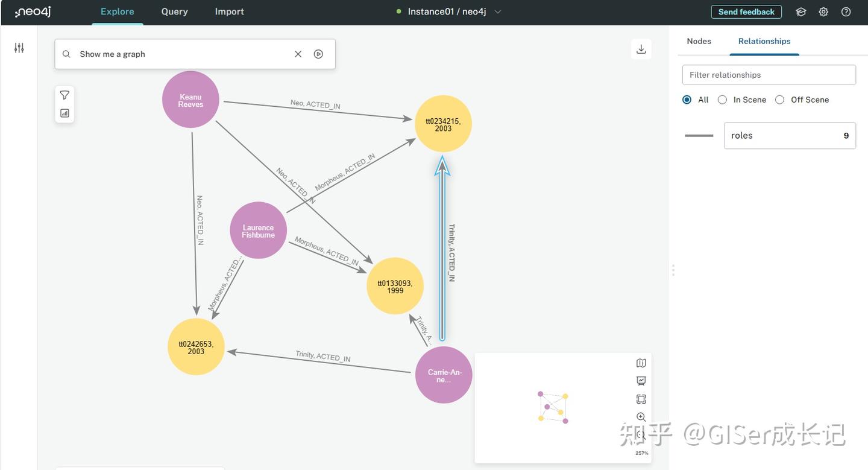Open Neo4j settings with the gear icon
Screen dimensions: 868x470
tap(823, 11)
